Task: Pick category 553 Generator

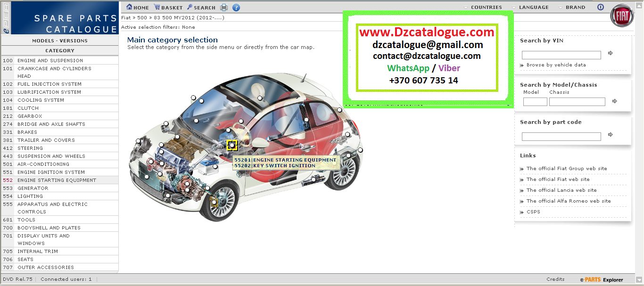Action: (x=60, y=188)
